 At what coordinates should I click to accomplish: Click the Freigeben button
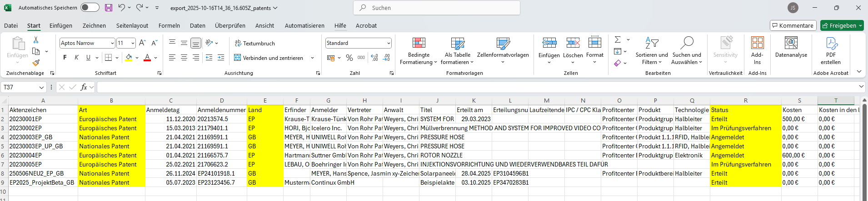(x=842, y=25)
